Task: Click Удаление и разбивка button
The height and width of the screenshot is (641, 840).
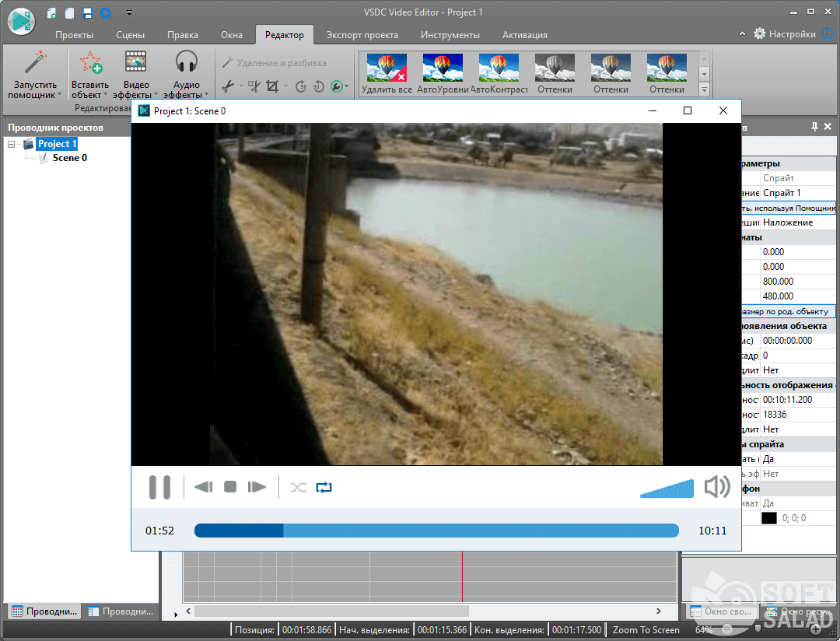Action: click(x=274, y=63)
